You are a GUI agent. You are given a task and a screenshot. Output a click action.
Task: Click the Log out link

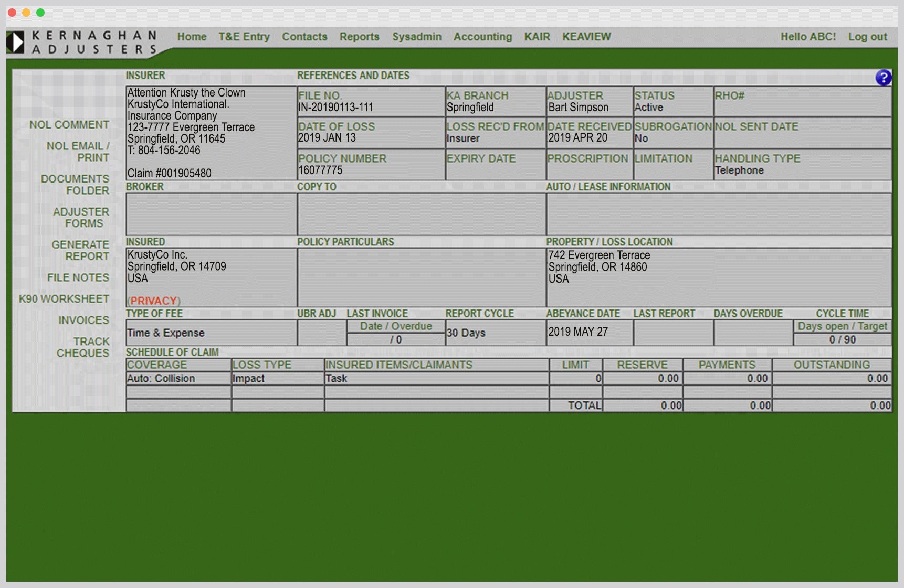click(x=867, y=37)
